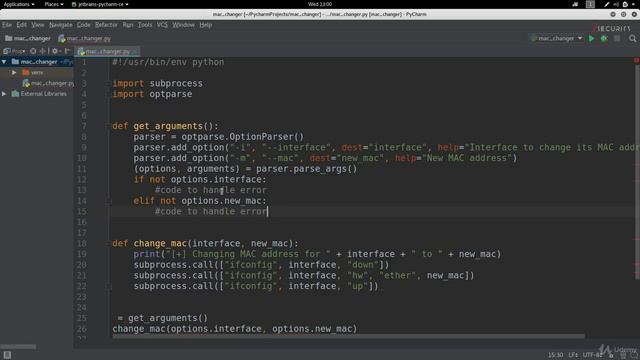640x360 pixels.
Task: Select the mac_changer.py editor tab
Action: (108, 51)
